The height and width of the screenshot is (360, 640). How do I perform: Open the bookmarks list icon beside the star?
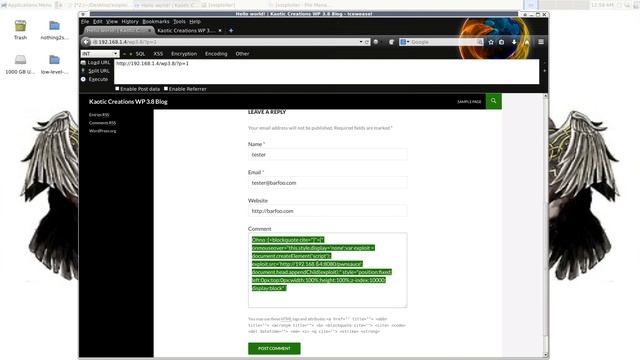click(x=502, y=42)
